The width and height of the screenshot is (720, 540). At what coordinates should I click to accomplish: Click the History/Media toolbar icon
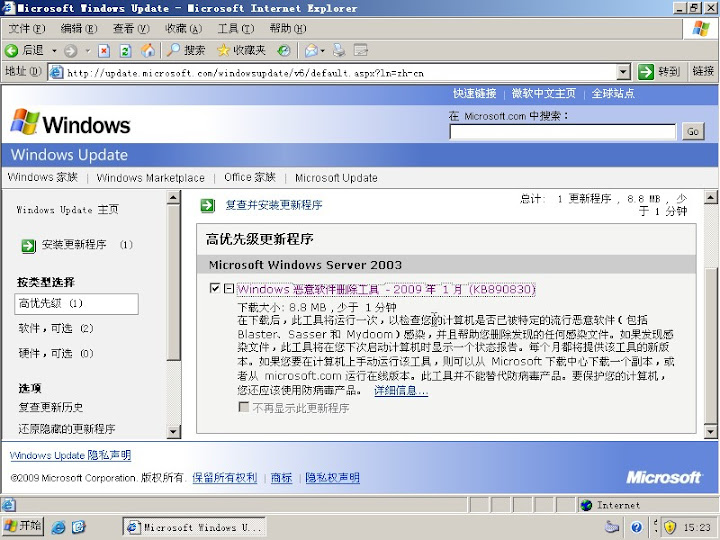click(284, 51)
